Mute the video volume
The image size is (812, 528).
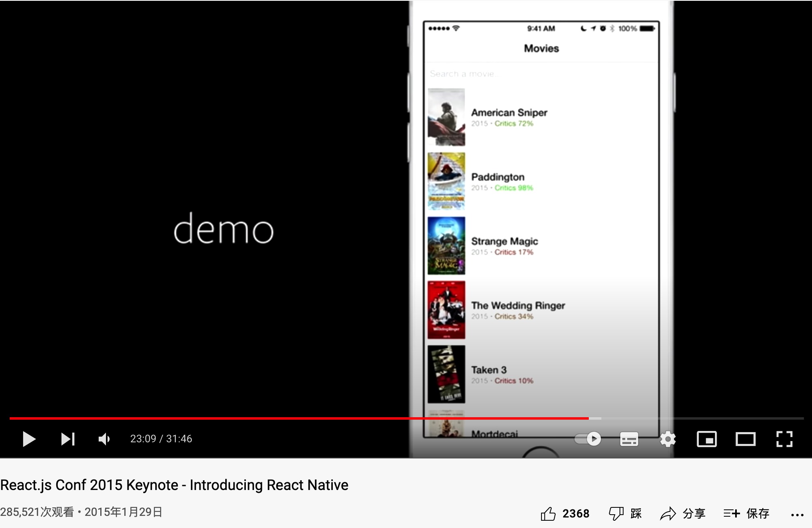point(104,439)
